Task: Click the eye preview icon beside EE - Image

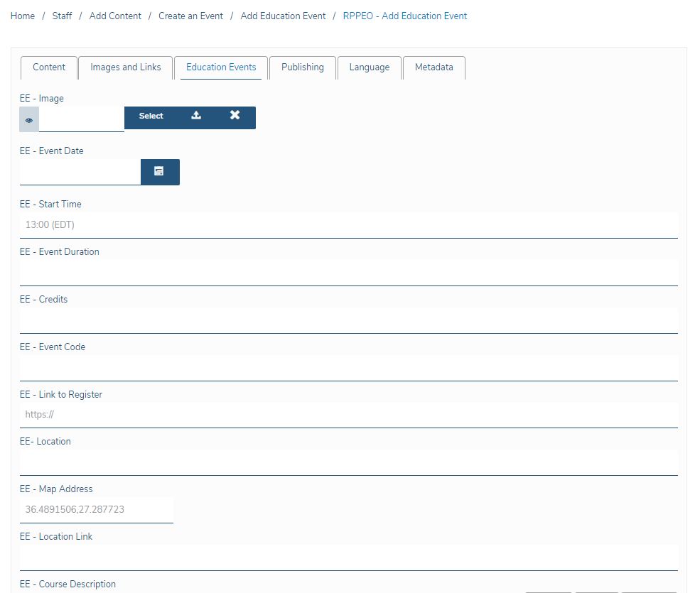Action: (x=29, y=119)
